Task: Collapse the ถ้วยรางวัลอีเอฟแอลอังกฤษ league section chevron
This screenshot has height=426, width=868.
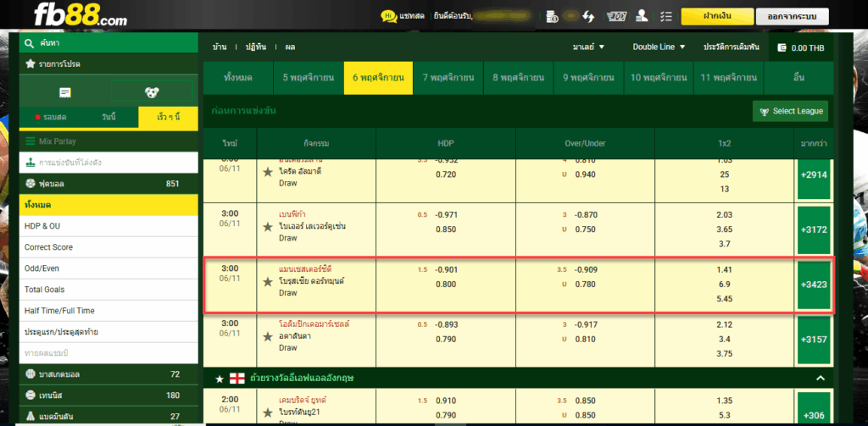Action: pos(821,379)
